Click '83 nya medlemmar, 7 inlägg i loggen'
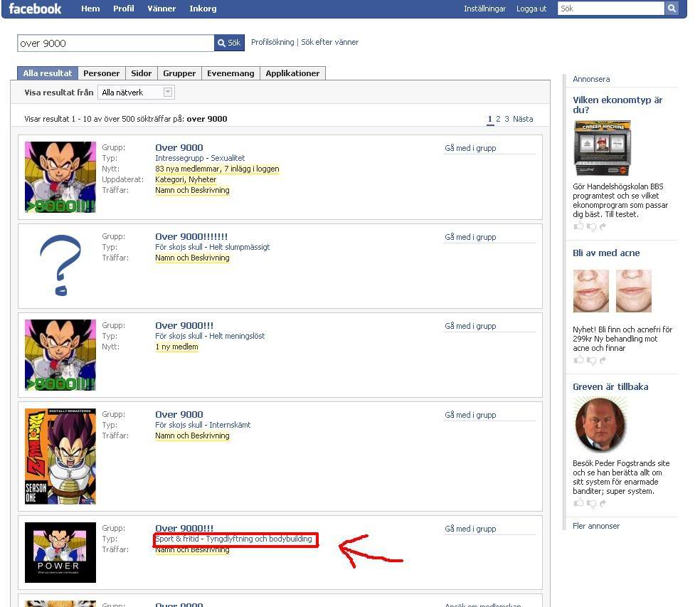This screenshot has width=700, height=607. pos(217,169)
